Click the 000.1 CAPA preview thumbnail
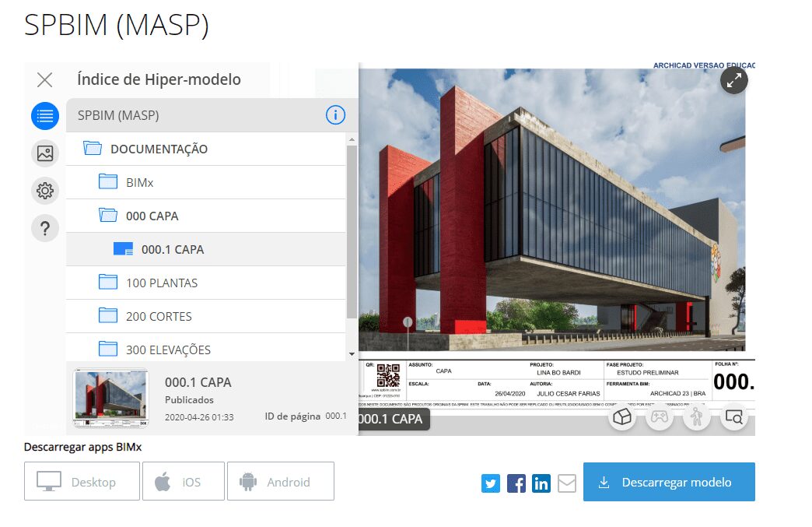 pyautogui.click(x=111, y=394)
